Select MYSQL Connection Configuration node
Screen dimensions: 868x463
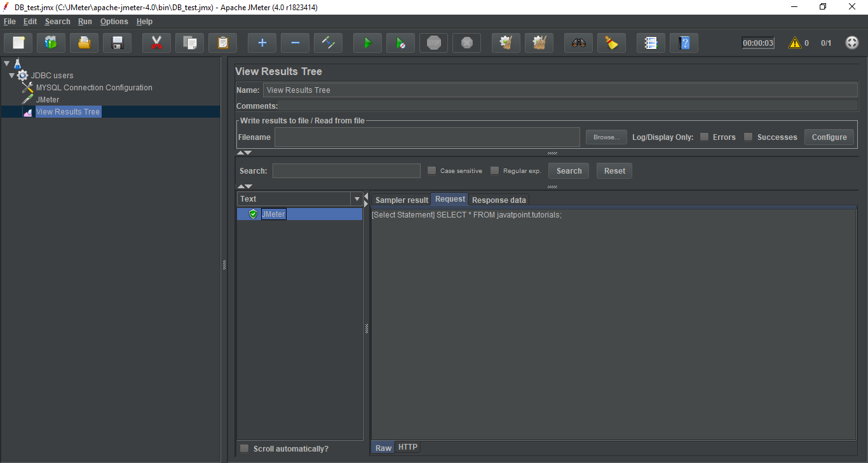click(x=94, y=88)
